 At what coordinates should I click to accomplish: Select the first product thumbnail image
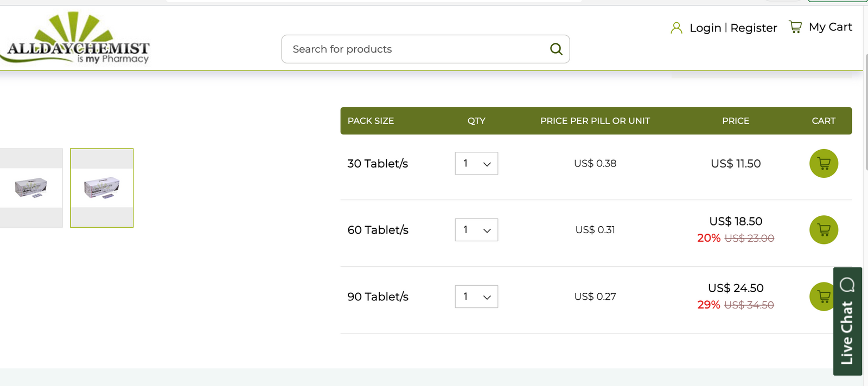point(31,188)
